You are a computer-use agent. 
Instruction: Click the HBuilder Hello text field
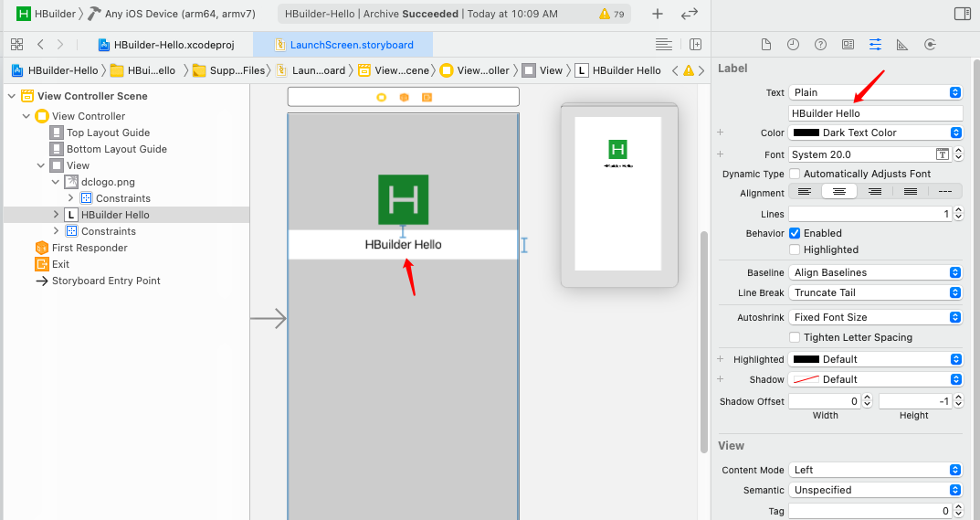tap(875, 113)
